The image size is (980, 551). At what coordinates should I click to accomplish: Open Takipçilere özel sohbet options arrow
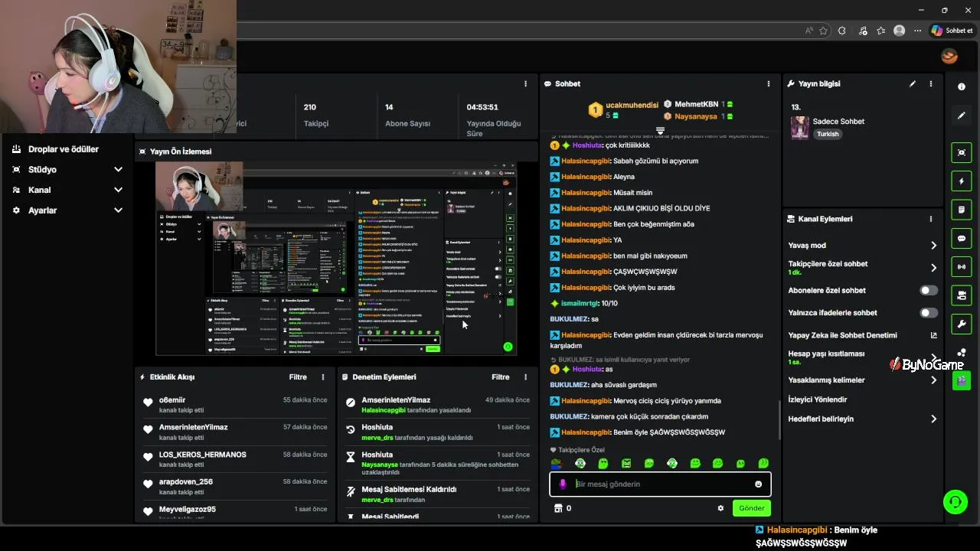point(933,268)
